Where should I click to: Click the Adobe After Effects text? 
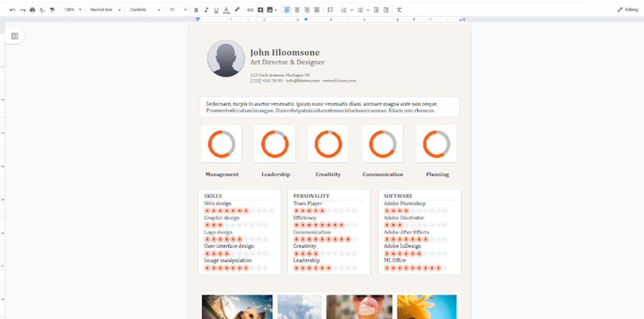[x=406, y=232]
